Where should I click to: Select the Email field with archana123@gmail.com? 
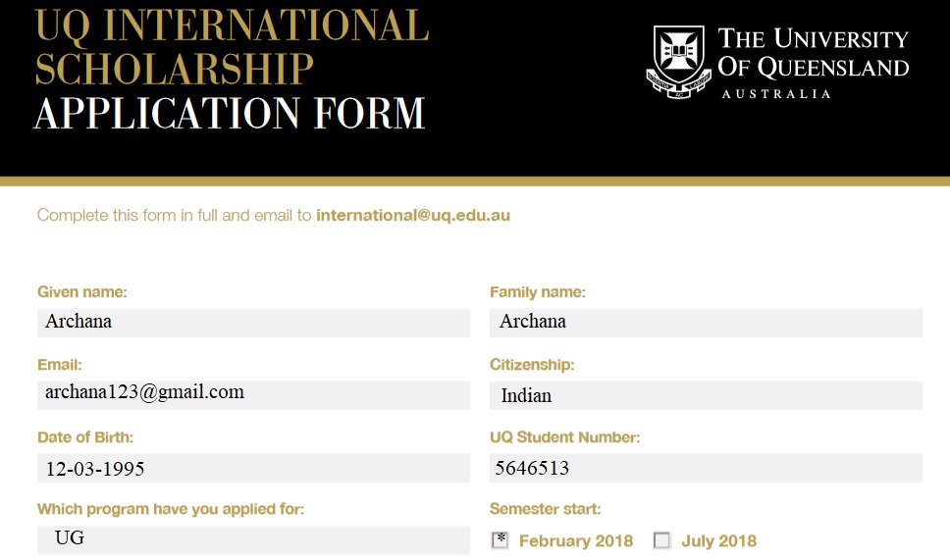[x=253, y=394]
